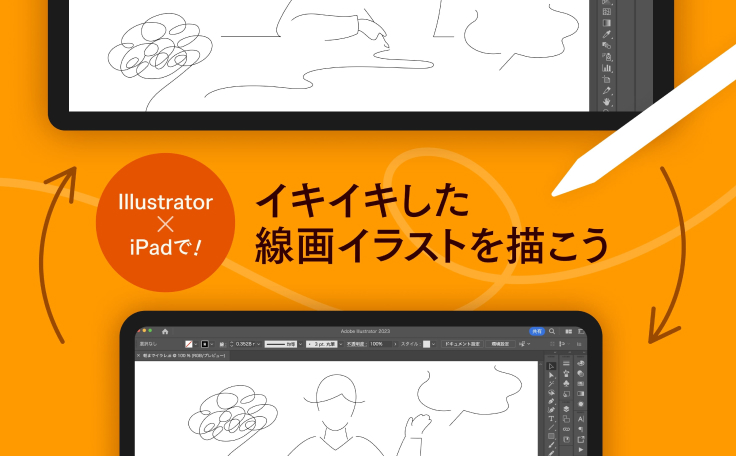The height and width of the screenshot is (456, 736).
Task: Select Eyedropper tool in upper tablet toolbar
Action: [606, 34]
